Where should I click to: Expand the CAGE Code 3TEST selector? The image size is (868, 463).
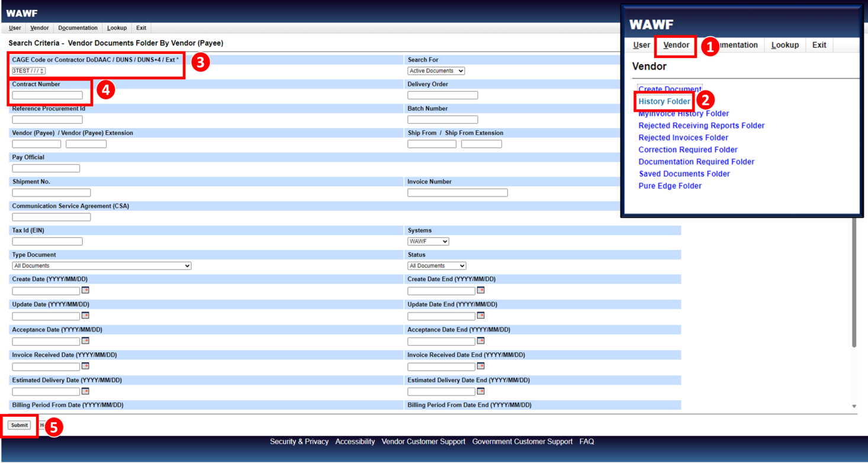[29, 71]
